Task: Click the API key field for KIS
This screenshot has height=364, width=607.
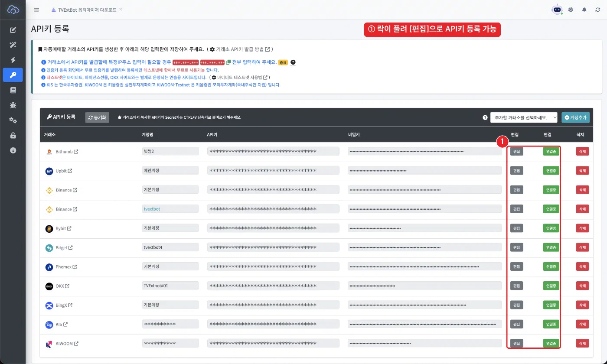Action: click(274, 324)
